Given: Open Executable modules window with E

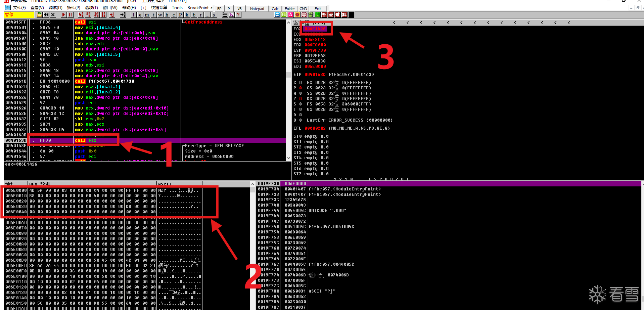Looking at the screenshot, I should pos(140,15).
